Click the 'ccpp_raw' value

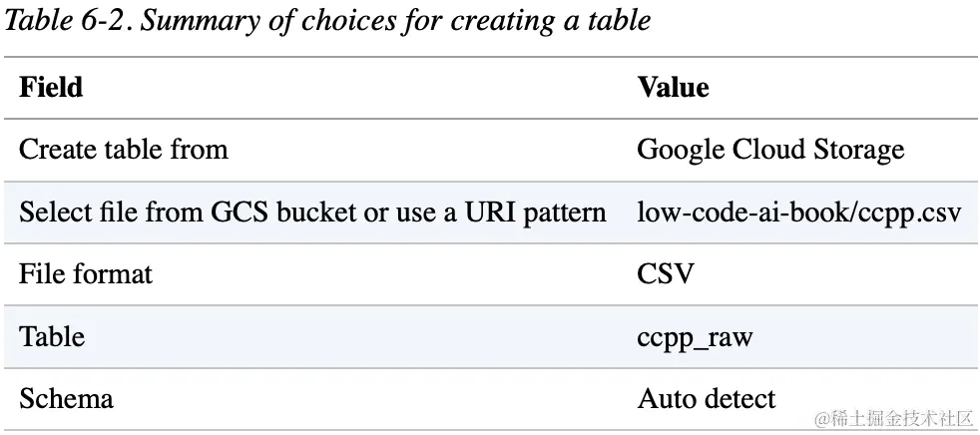(695, 338)
